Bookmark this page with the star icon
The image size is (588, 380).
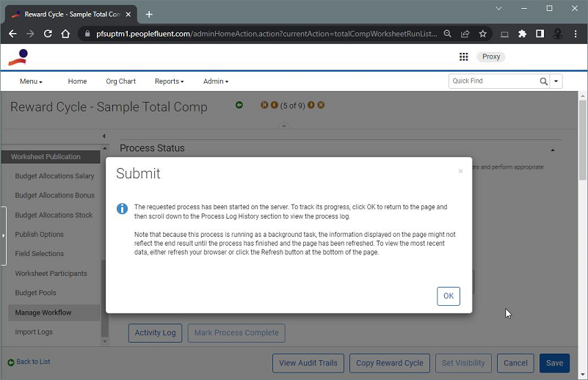tap(483, 34)
